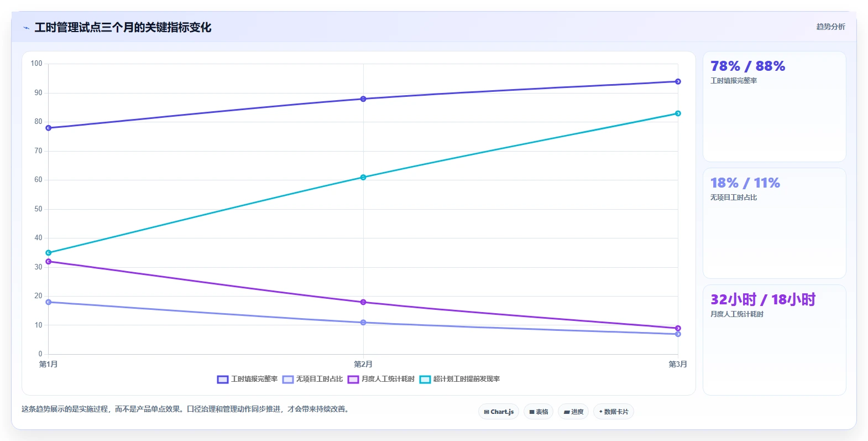The height and width of the screenshot is (441, 868).
Task: Click the 月度人工统计耗时 point at 第2月 (18)
Action: tap(363, 302)
